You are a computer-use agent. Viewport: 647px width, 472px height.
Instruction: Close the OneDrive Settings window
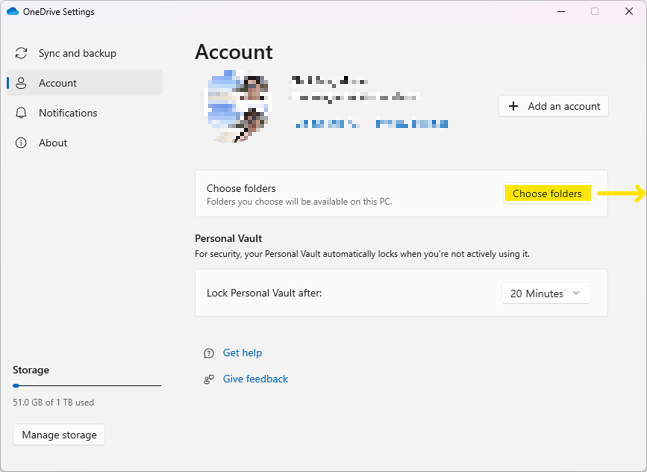point(629,12)
